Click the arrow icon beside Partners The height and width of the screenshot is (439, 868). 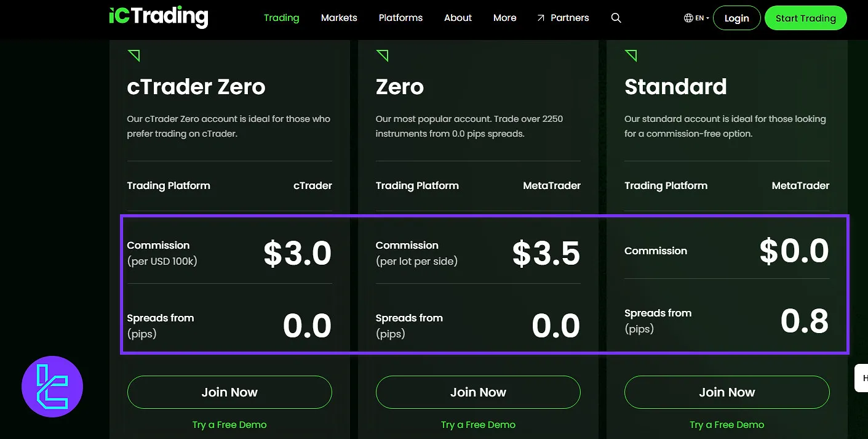pyautogui.click(x=541, y=18)
